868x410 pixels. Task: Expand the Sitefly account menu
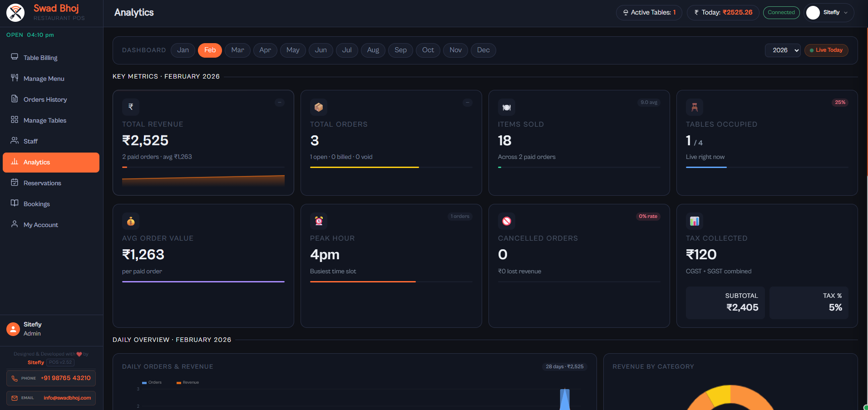pos(829,12)
